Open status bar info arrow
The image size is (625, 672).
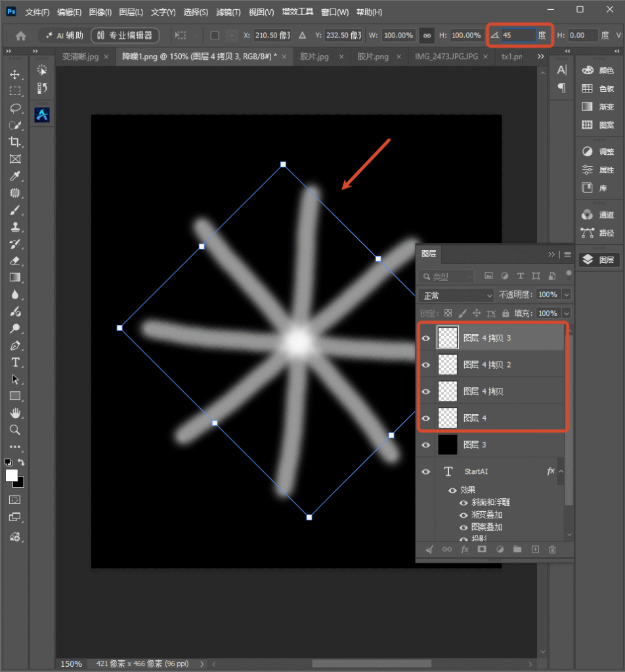coord(202,664)
